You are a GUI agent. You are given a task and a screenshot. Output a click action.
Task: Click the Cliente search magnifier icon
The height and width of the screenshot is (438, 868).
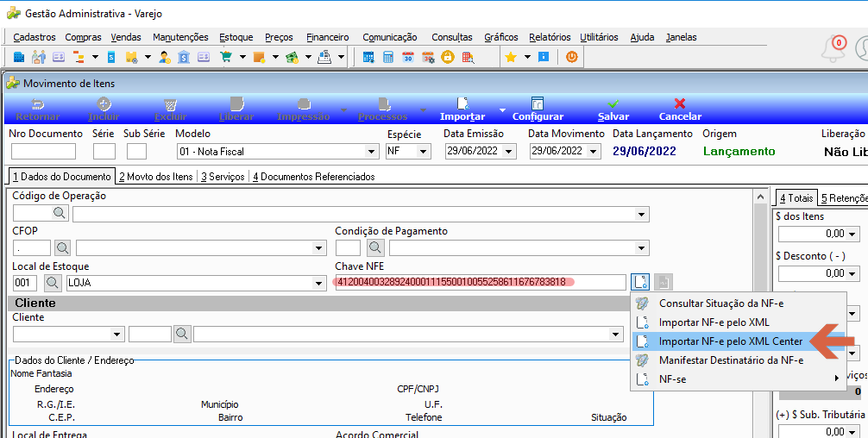click(181, 334)
